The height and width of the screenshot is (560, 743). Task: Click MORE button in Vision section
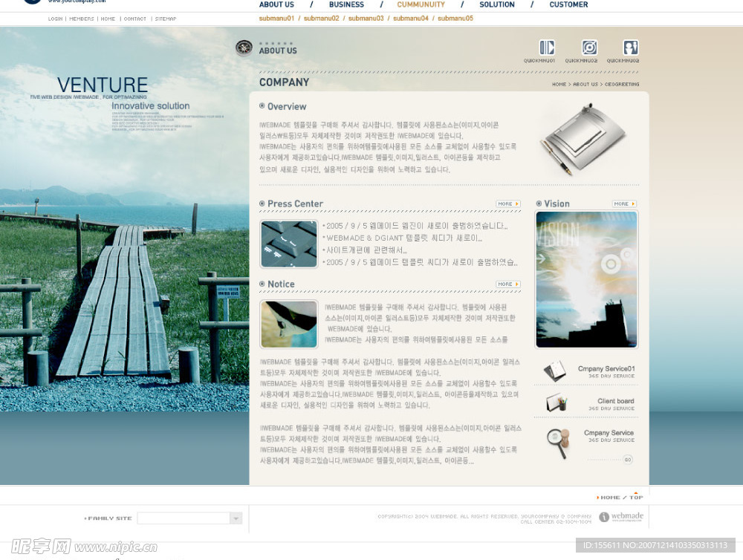624,204
